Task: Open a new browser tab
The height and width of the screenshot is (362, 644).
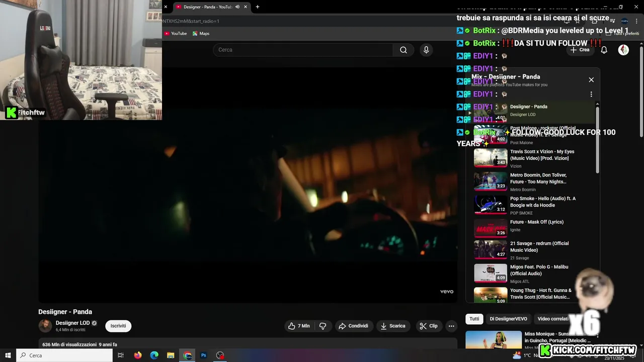Action: (258, 7)
